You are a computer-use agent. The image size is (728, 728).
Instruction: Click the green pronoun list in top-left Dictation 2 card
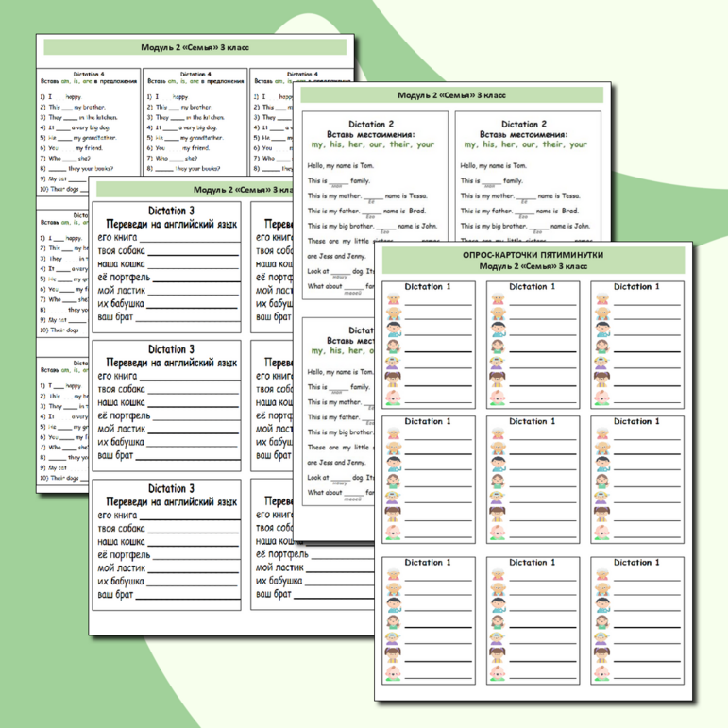(373, 144)
